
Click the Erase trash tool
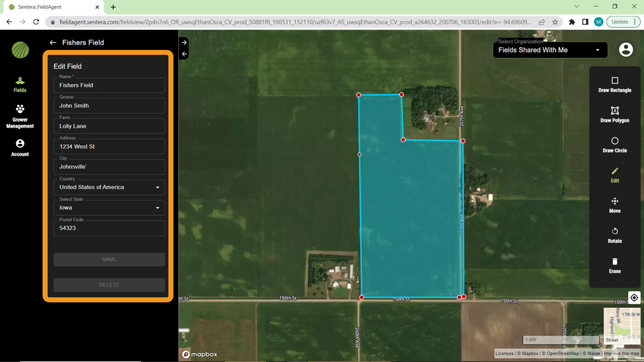614,265
